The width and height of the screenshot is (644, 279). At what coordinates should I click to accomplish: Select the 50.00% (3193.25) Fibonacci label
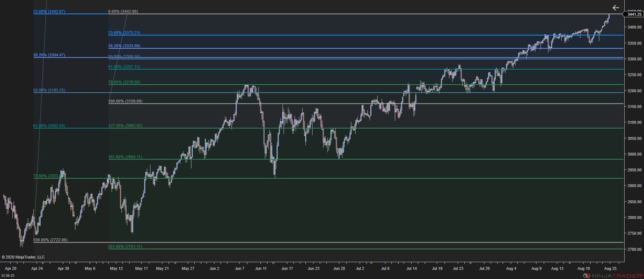click(49, 90)
